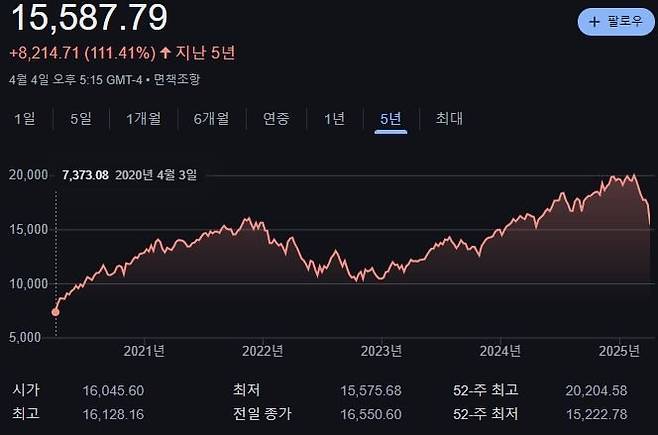Click the 시가 label
Image resolution: width=658 pixels, height=435 pixels.
tap(26, 390)
